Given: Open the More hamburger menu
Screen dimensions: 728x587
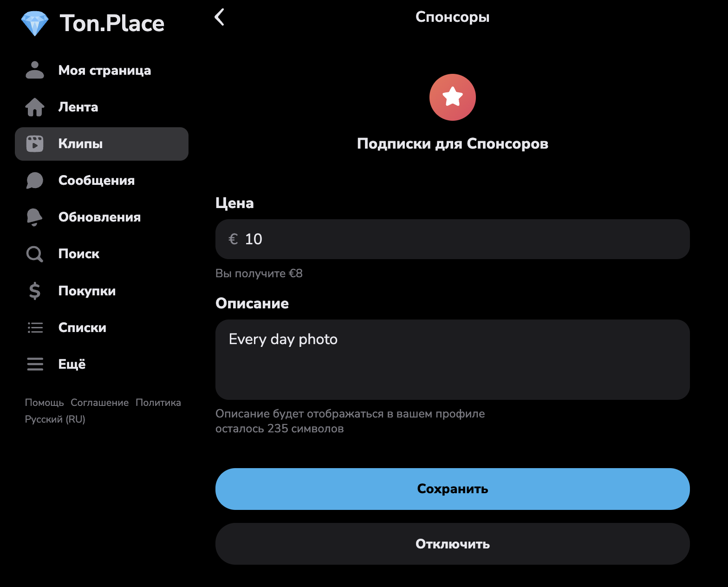Looking at the screenshot, I should [35, 365].
